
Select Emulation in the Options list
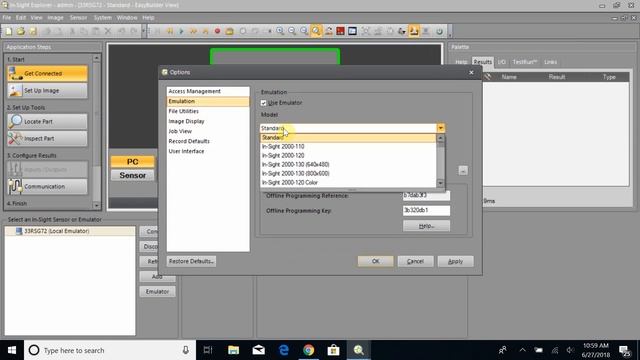tap(208, 101)
